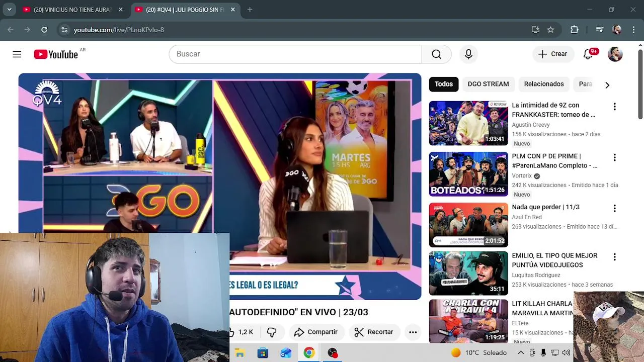Open title 'Nada que perder | 11/3'
The width and height of the screenshot is (644, 362).
tap(545, 207)
